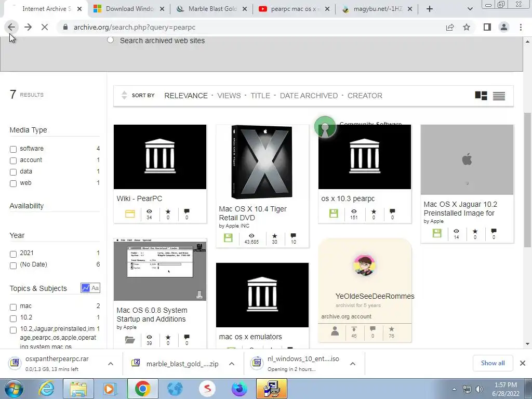The height and width of the screenshot is (399, 532).
Task: Open os x 10.3 pearpc result link
Action: (x=348, y=198)
